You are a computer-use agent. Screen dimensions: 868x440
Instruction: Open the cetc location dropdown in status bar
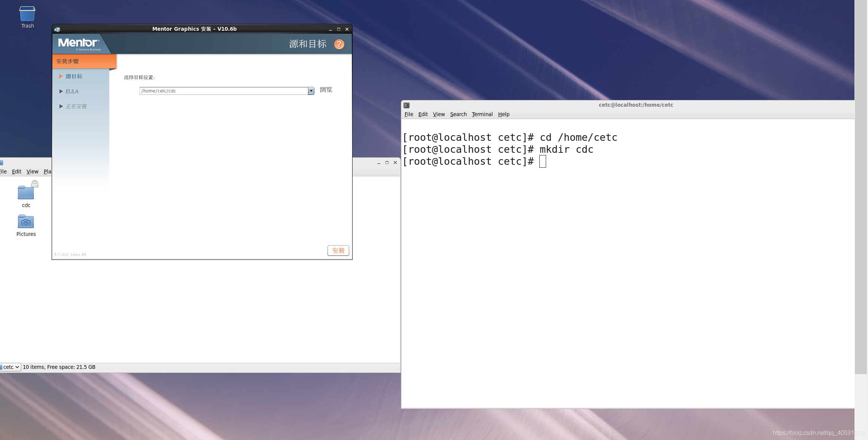pos(10,367)
